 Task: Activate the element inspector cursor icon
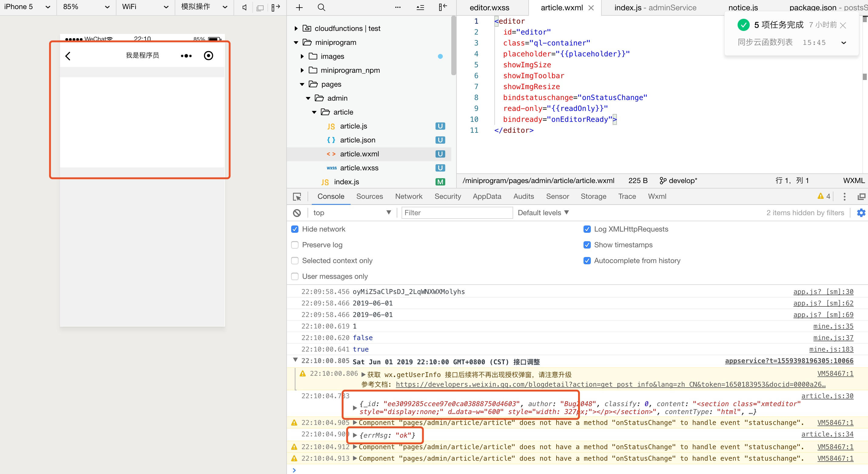297,197
